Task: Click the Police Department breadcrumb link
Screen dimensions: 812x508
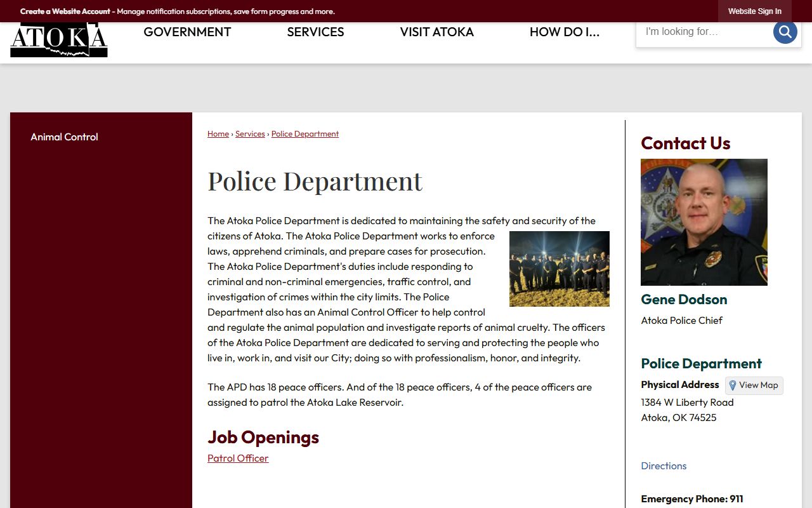Action: 305,134
